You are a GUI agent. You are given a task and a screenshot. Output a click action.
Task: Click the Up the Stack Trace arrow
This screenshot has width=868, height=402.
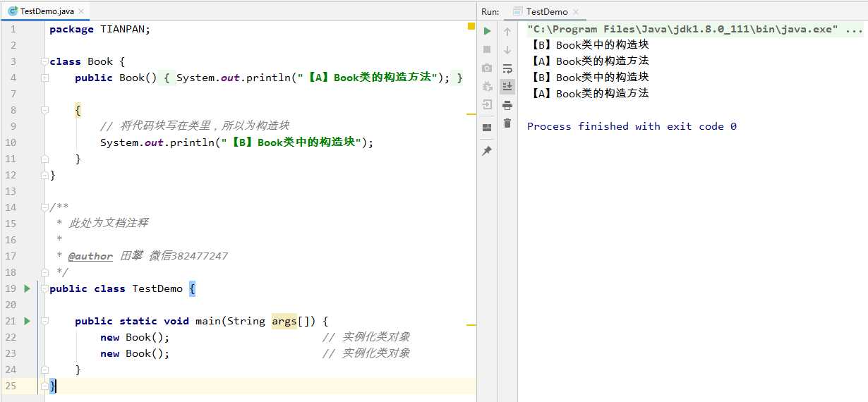point(507,32)
